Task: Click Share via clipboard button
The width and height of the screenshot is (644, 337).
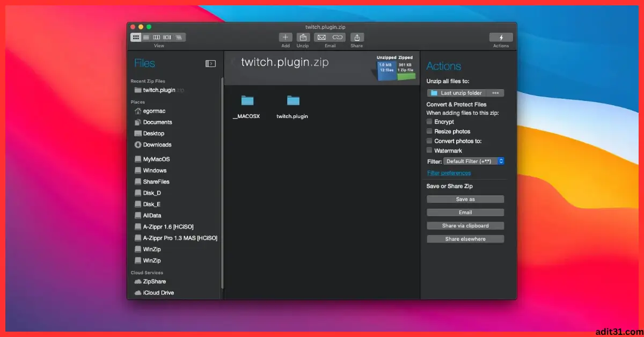Action: pyautogui.click(x=465, y=226)
